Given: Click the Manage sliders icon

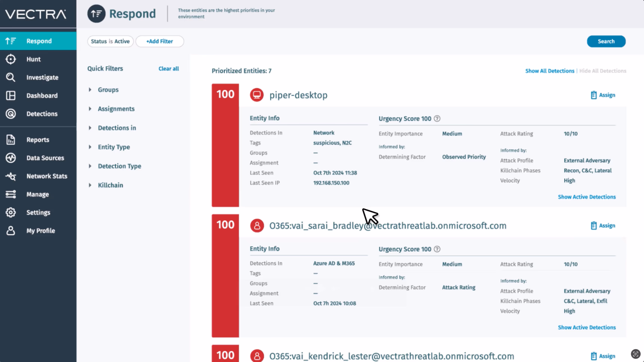Looking at the screenshot, I should pyautogui.click(x=10, y=194).
